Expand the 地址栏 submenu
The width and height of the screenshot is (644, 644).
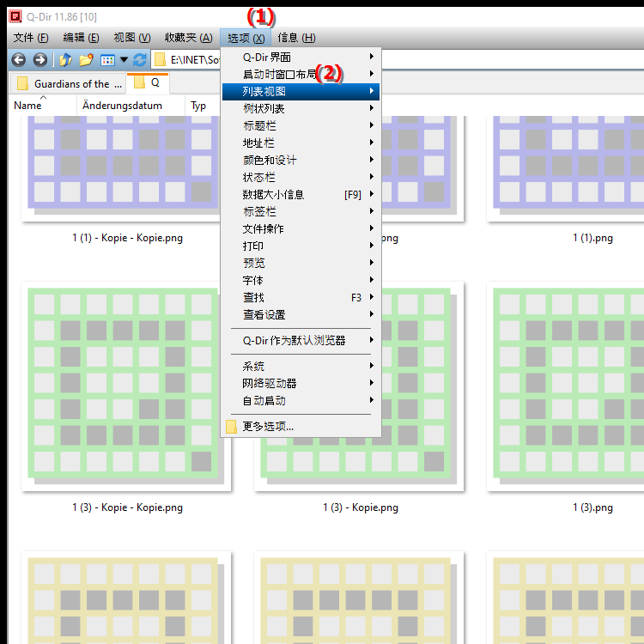click(301, 143)
